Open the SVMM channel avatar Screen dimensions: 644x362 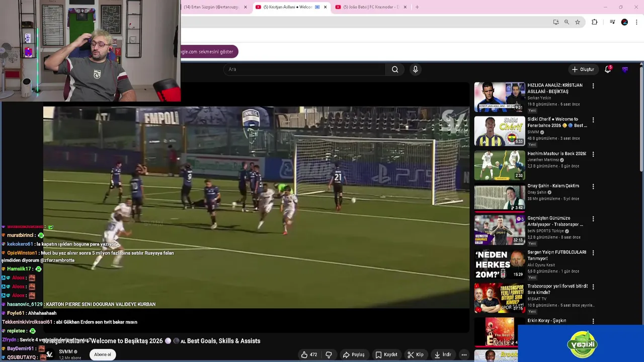(49, 354)
